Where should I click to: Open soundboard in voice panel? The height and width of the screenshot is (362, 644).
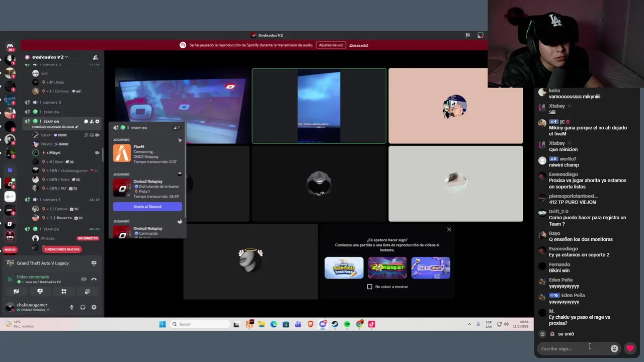pyautogui.click(x=88, y=291)
